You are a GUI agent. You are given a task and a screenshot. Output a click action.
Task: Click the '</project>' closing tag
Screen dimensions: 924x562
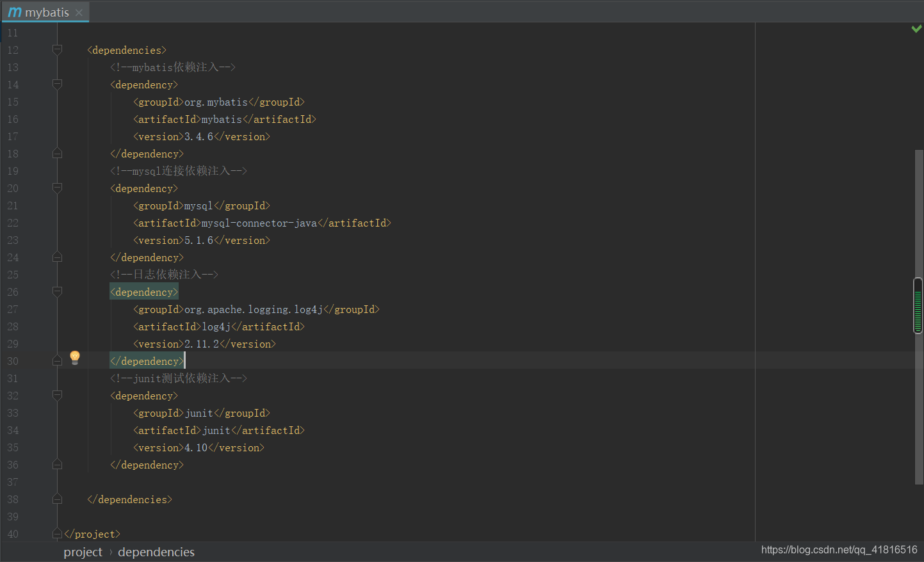pyautogui.click(x=92, y=534)
